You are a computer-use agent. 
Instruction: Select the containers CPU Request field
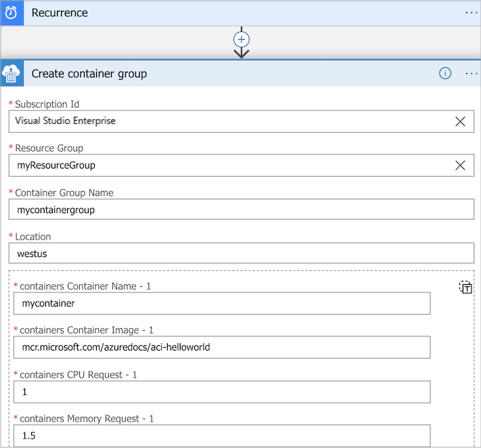222,392
